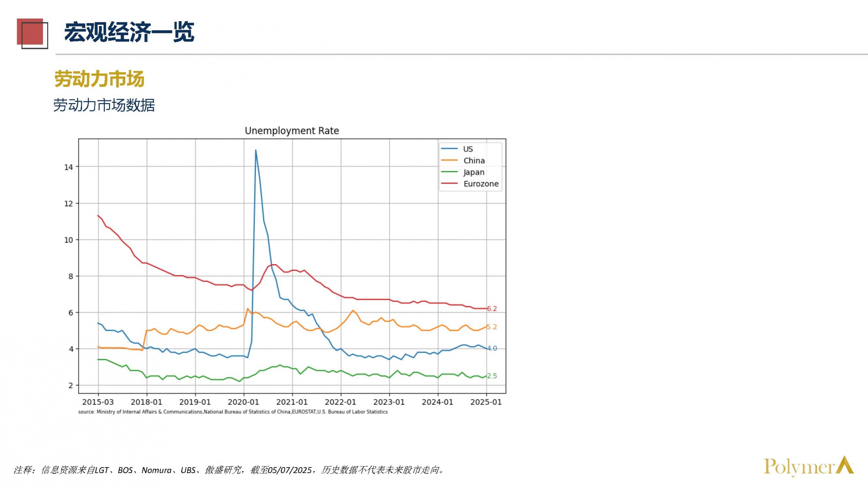Click the blue US legend line
Viewport: 868px width, 488px height.
449,149
